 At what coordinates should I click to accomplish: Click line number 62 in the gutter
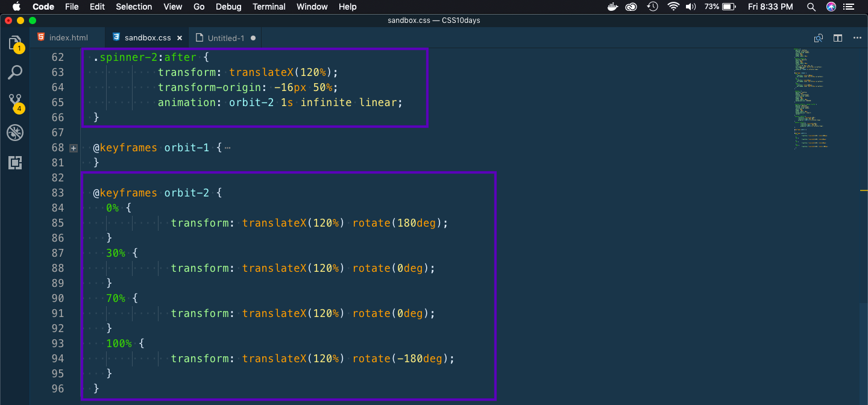(x=58, y=57)
